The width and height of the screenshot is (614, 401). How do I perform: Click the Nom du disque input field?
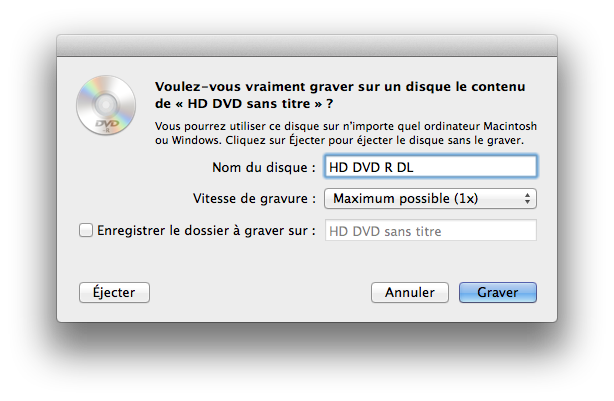click(430, 167)
